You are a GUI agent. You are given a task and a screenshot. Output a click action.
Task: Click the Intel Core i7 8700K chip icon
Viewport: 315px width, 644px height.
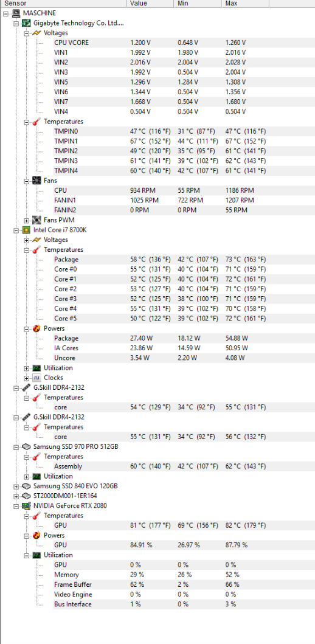pos(26,230)
